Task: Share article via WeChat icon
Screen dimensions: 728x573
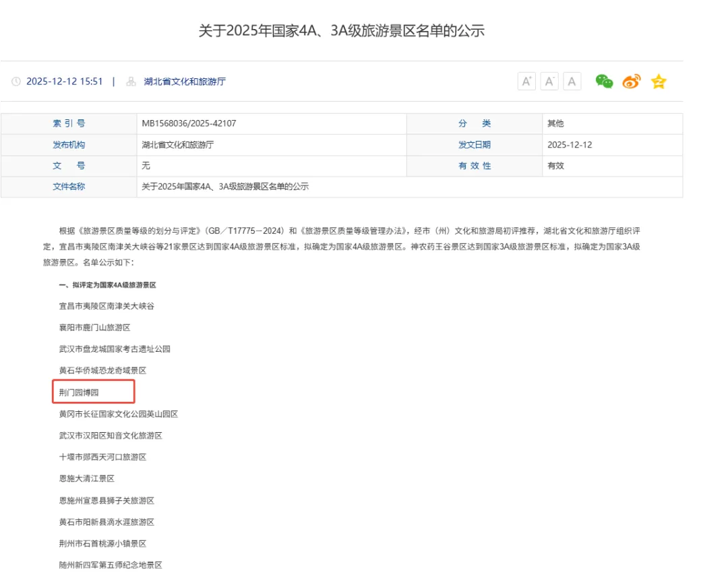Action: point(604,82)
